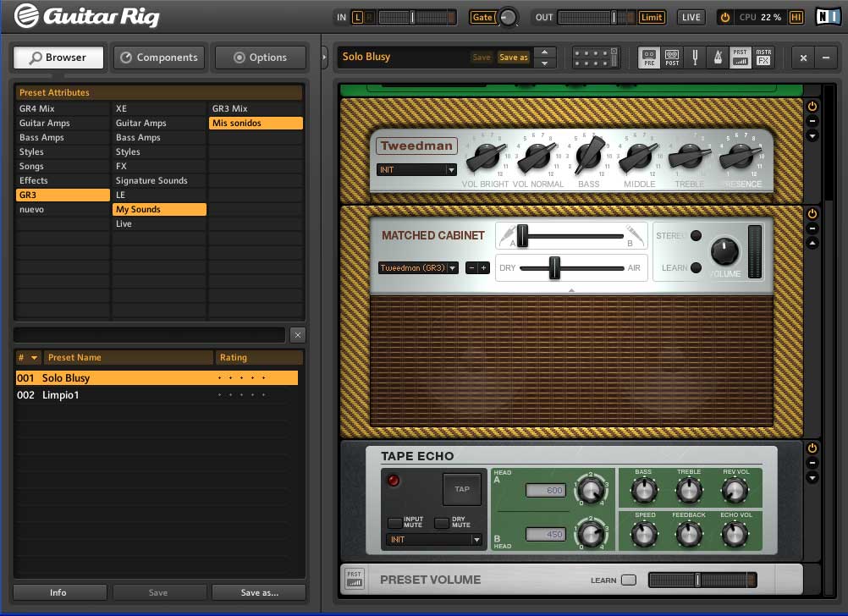Screen dimensions: 848x616
Task: Click Save as next to Solo Blusy name
Action: point(513,58)
